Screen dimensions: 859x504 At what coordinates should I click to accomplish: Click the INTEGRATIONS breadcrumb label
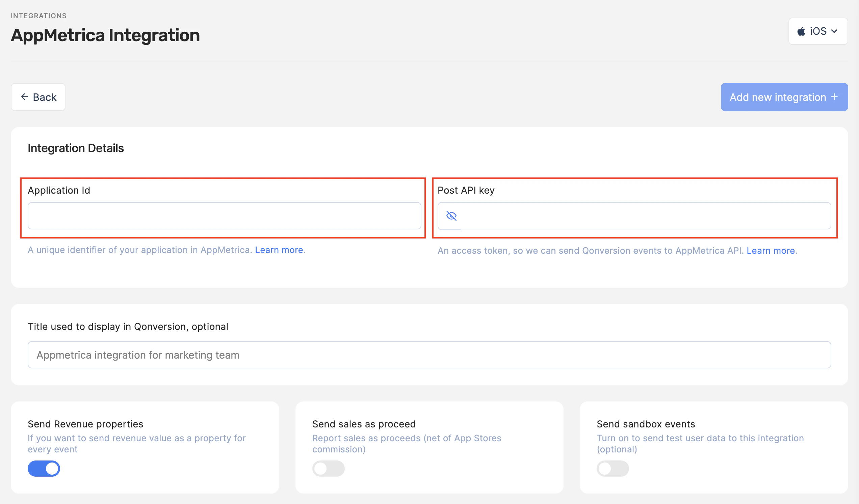(x=38, y=16)
